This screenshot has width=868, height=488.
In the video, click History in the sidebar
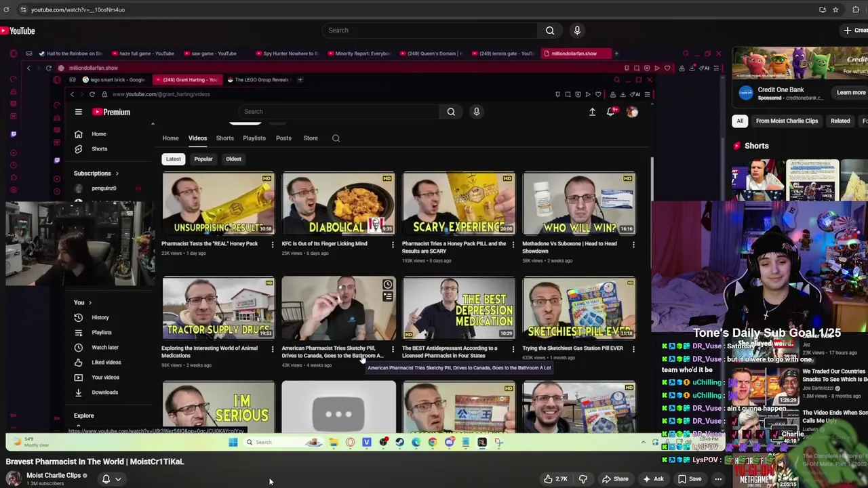pos(100,317)
